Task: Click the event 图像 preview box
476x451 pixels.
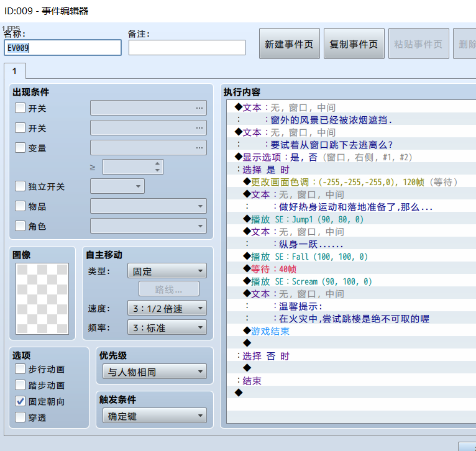Action: pyautogui.click(x=42, y=299)
